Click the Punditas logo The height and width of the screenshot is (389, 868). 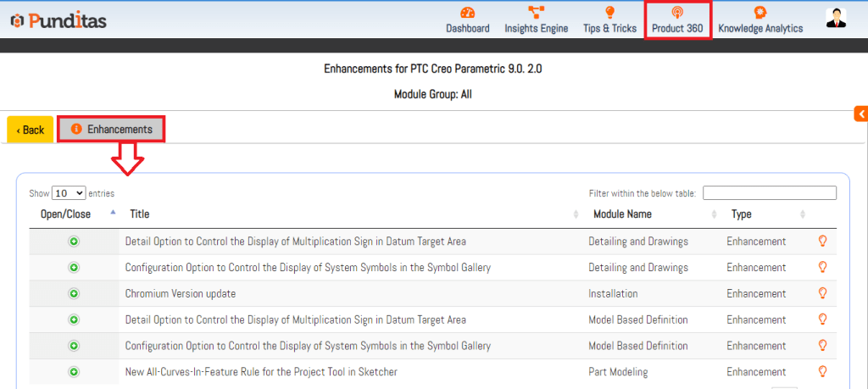point(58,20)
